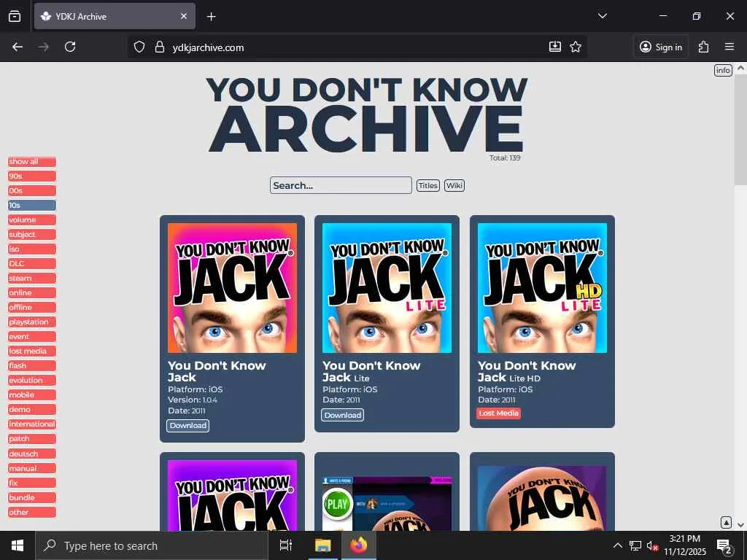Open the Windows Start menu
Screen dimensions: 747x560
click(18, 545)
